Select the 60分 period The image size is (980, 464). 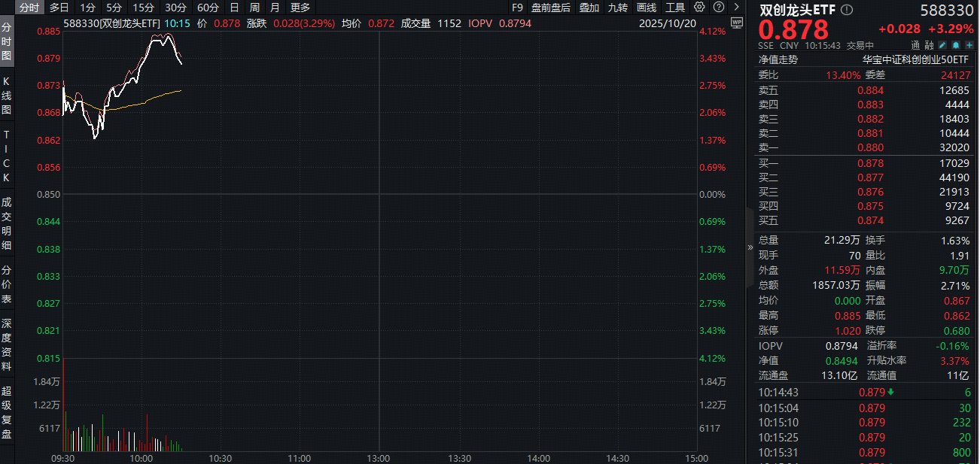(208, 8)
